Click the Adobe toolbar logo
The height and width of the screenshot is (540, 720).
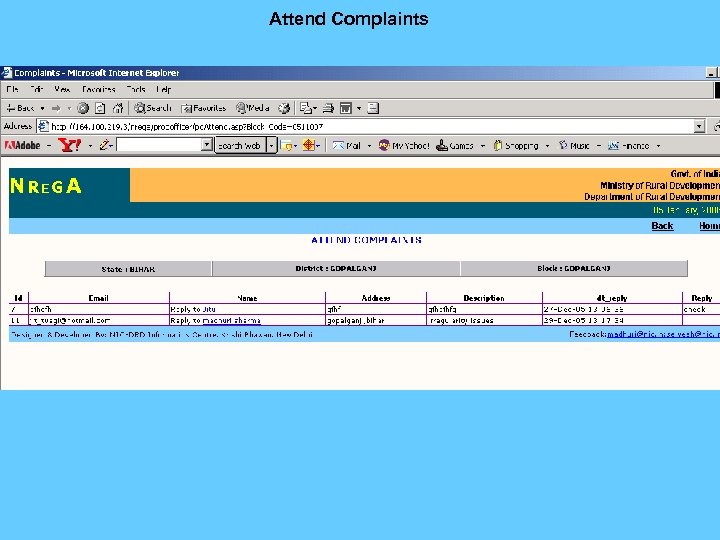coord(22,146)
